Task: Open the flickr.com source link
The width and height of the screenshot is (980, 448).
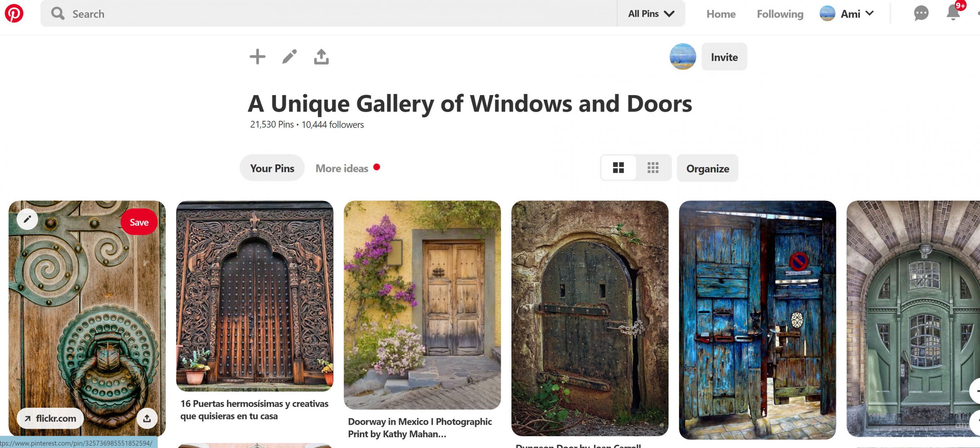Action: click(x=50, y=418)
